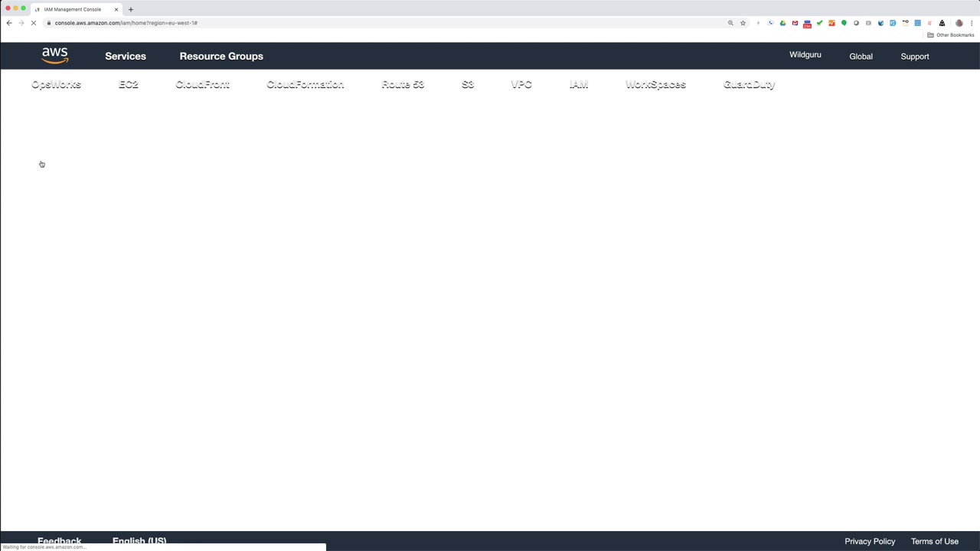Open the Privacy Policy link
The width and height of the screenshot is (980, 551).
[x=870, y=541]
